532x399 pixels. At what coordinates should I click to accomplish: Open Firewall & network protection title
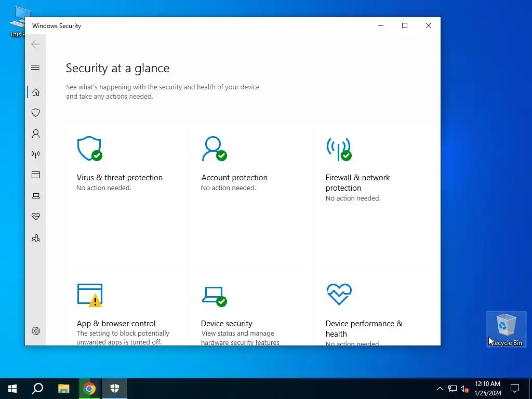357,182
